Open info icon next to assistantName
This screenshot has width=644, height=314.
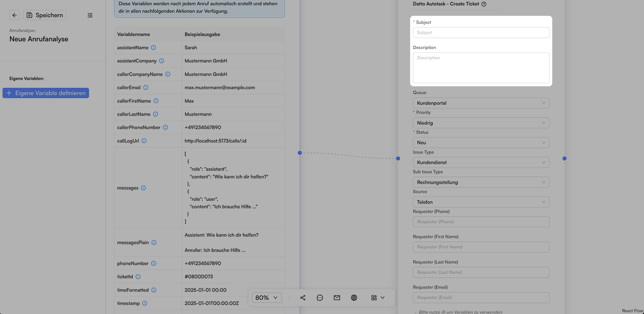[x=154, y=47]
